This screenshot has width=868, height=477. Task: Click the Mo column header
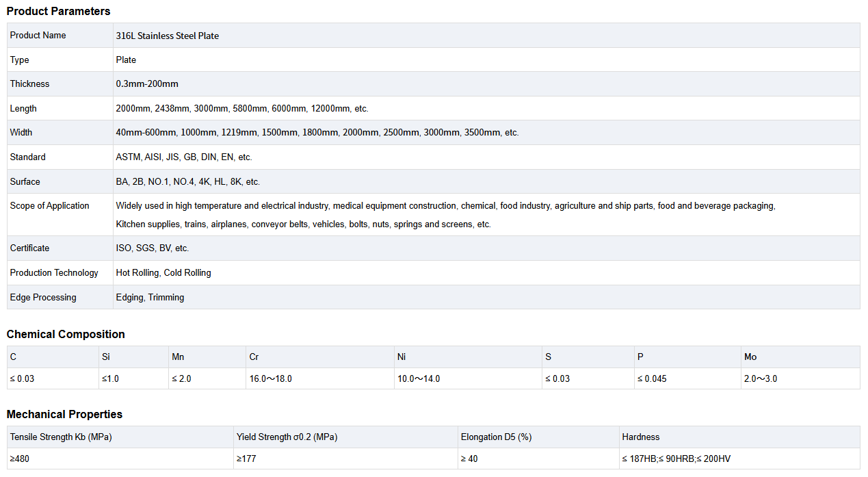point(750,357)
